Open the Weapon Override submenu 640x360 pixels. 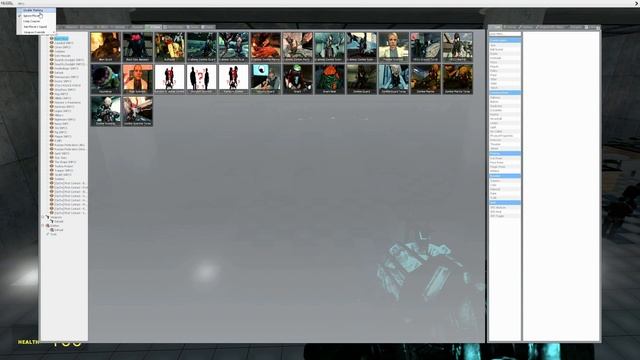point(36,32)
